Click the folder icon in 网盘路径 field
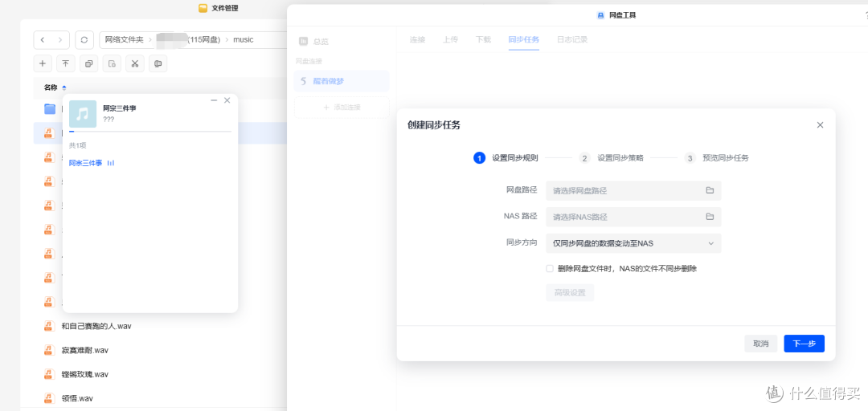This screenshot has width=868, height=411. (x=710, y=190)
